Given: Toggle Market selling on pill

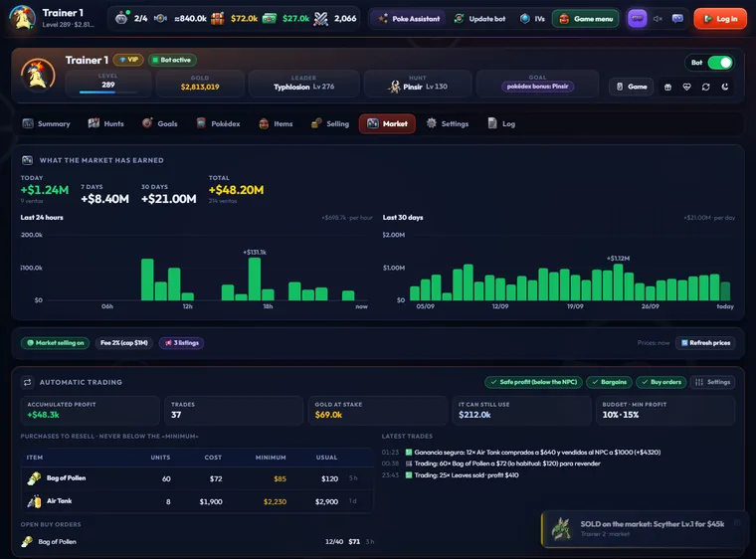Looking at the screenshot, I should [56, 343].
